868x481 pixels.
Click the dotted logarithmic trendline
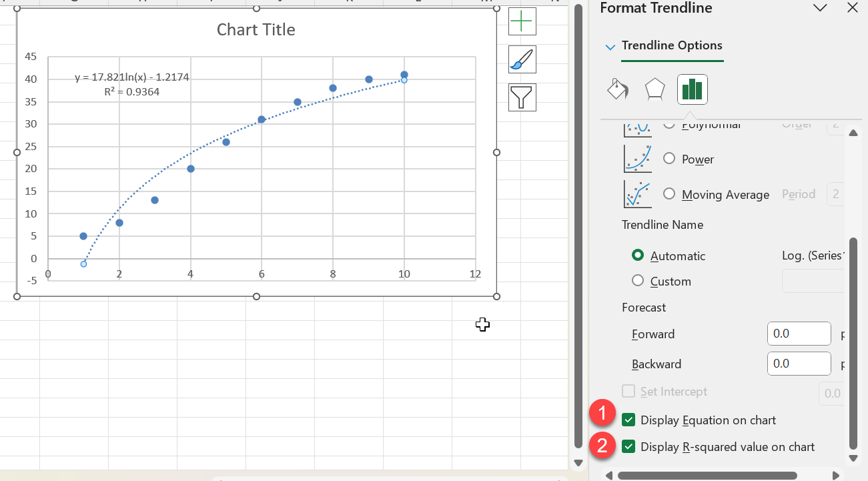[226, 136]
